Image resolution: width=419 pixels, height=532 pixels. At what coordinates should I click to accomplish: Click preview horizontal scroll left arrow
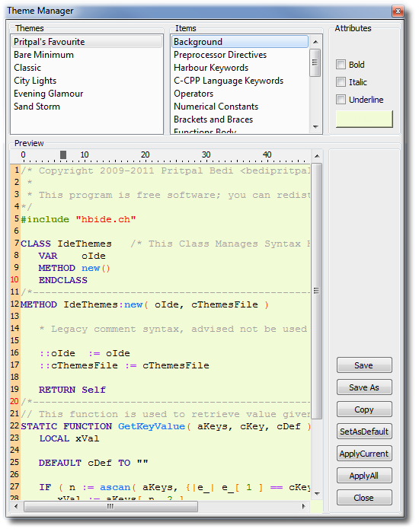pos(16,506)
